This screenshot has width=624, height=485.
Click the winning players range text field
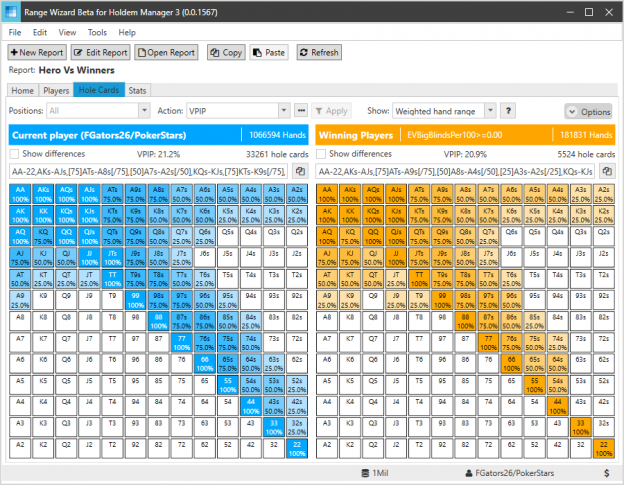click(x=456, y=171)
